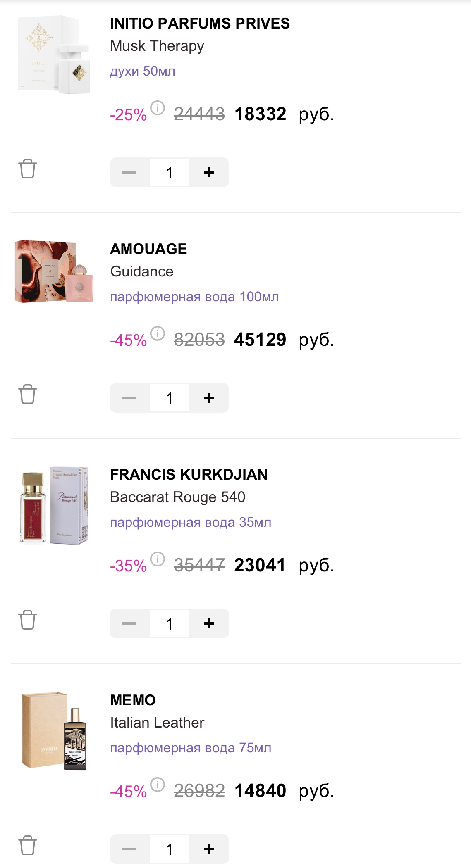The width and height of the screenshot is (471, 868).
Task: Select the Memo Italian Leather product image
Action: 54,731
